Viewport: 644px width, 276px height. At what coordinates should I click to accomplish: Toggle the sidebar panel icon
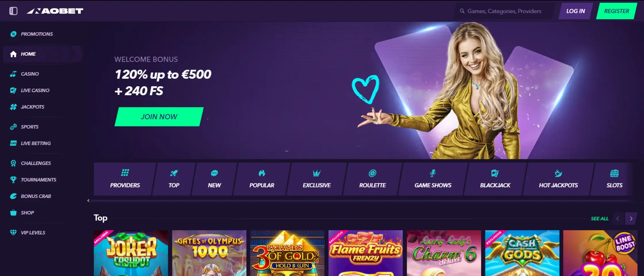point(13,11)
